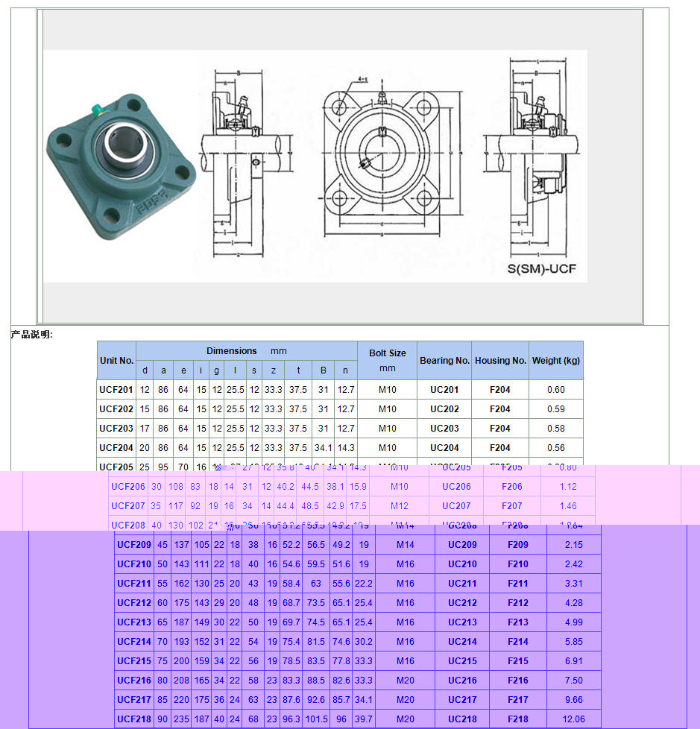Click the weight value 5.85
The image size is (700, 729).
click(574, 642)
